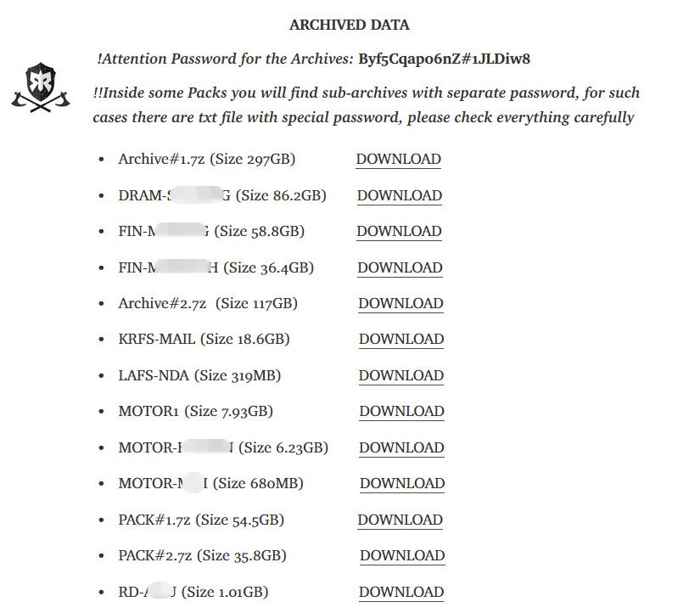
Task: Click DOWNLOAD next to LAFS-NDA
Action: click(x=400, y=376)
